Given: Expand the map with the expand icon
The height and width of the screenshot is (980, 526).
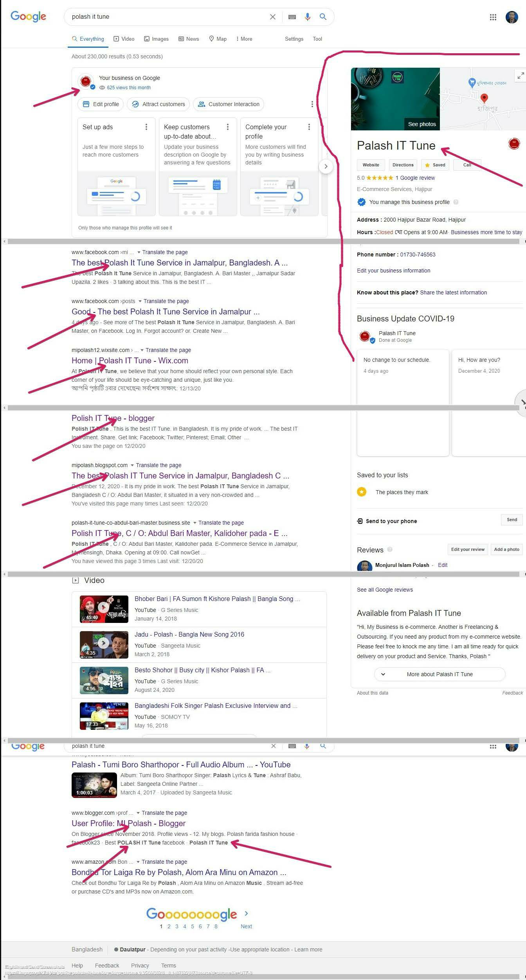Looking at the screenshot, I should pyautogui.click(x=520, y=76).
